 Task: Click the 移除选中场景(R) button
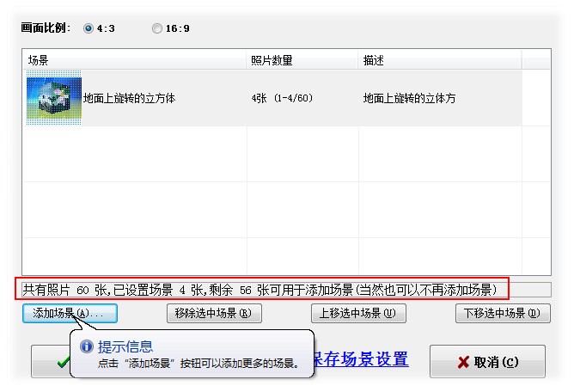click(x=214, y=313)
